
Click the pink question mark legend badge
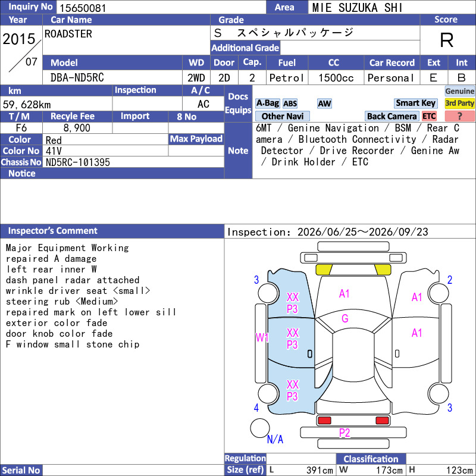click(459, 116)
